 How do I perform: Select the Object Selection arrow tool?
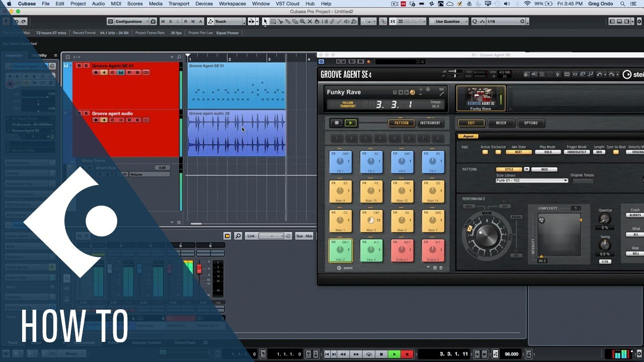coord(265,22)
